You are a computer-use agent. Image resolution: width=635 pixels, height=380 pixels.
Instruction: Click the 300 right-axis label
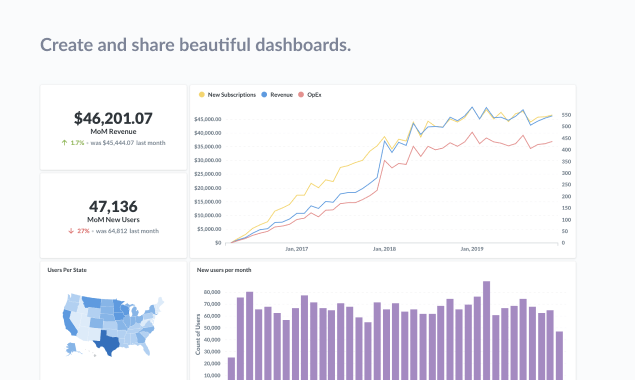566,173
